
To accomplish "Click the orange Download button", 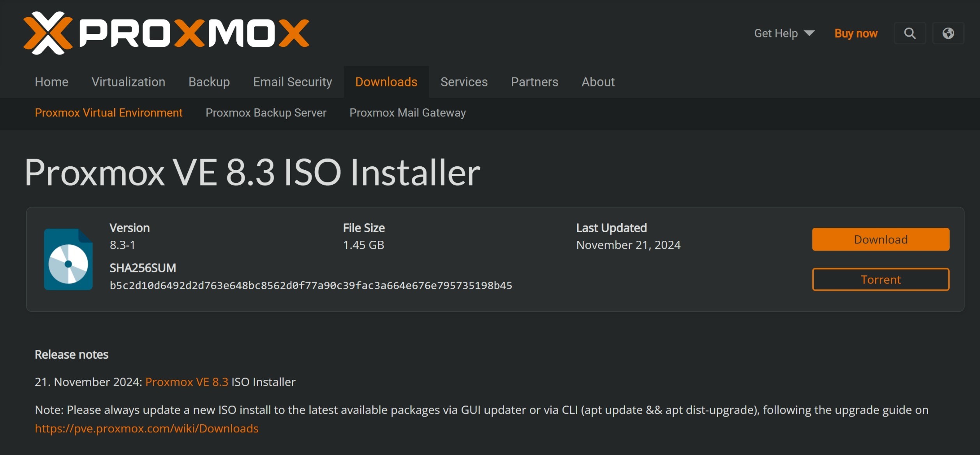I will (x=880, y=239).
